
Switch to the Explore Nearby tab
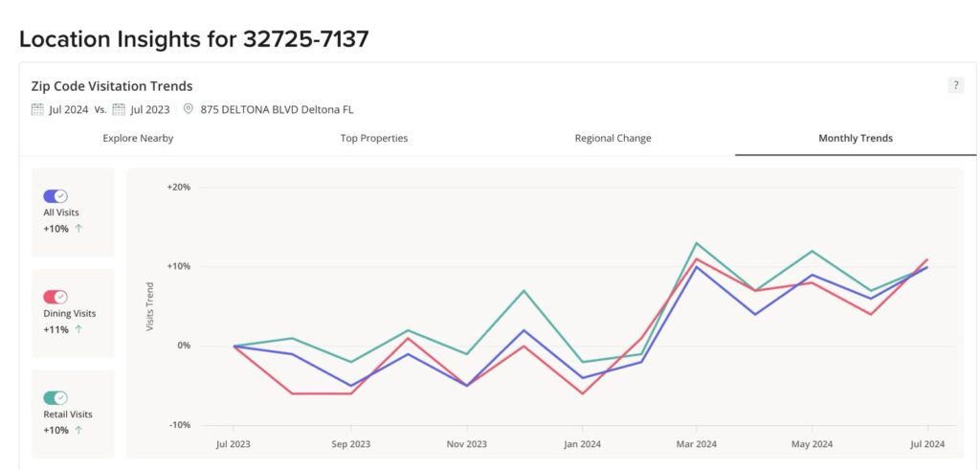click(x=138, y=138)
